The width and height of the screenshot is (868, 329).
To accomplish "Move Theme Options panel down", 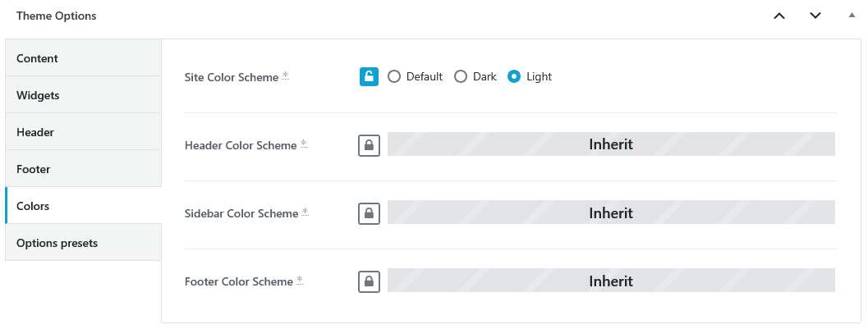I will pyautogui.click(x=815, y=16).
